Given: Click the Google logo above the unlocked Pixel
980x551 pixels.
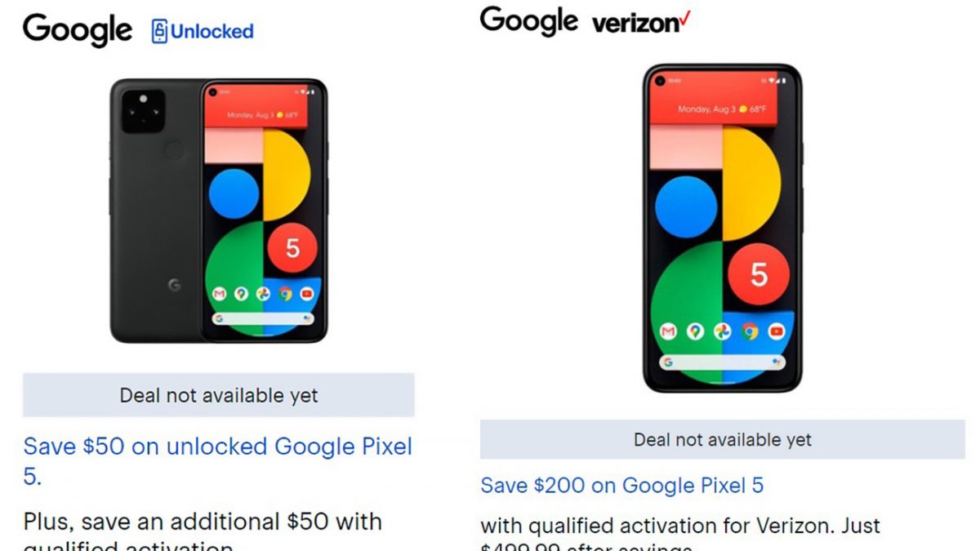Looking at the screenshot, I should pyautogui.click(x=78, y=31).
